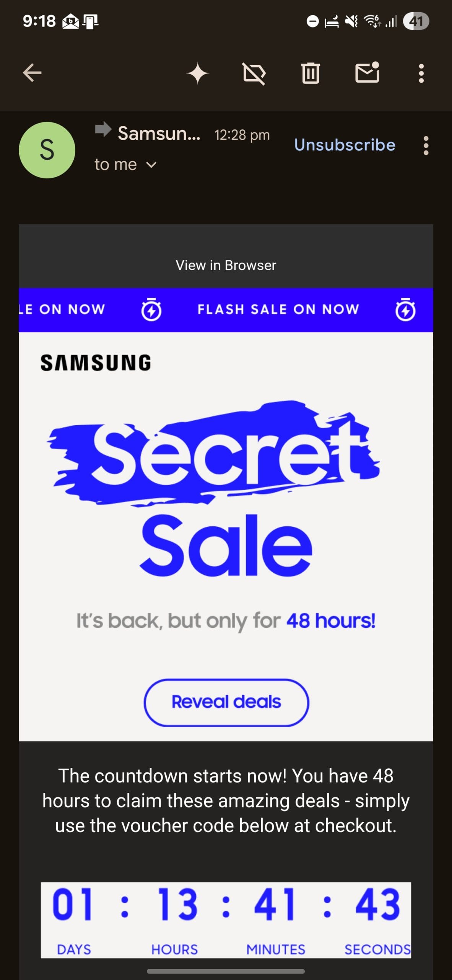Tap the forwarded arrow icon by sender
This screenshot has width=452, height=980.
coord(103,129)
